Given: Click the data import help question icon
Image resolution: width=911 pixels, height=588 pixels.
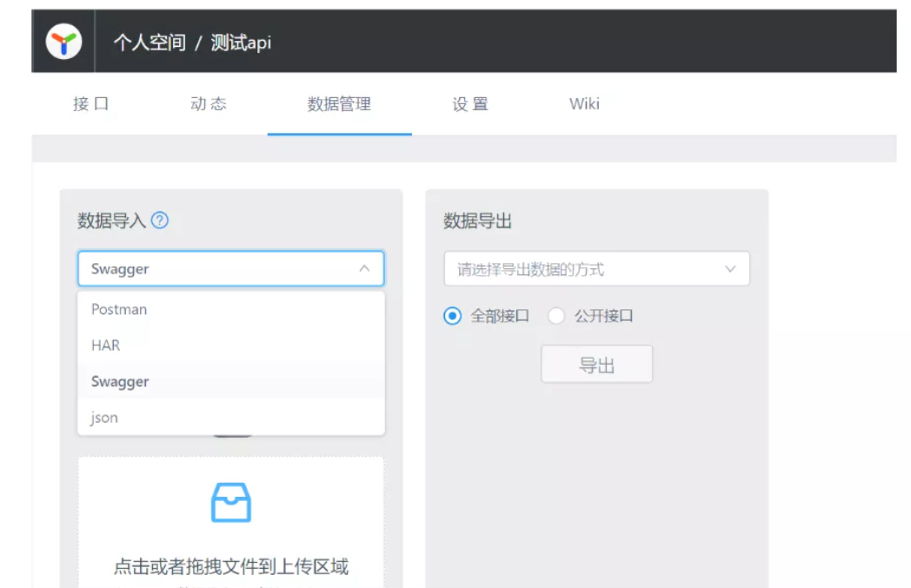Looking at the screenshot, I should tap(159, 221).
